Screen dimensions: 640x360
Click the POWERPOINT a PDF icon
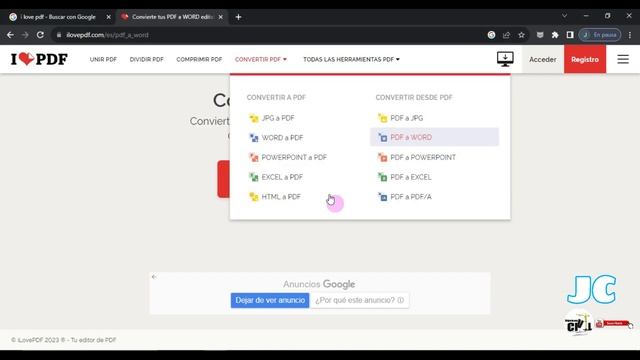click(x=253, y=157)
